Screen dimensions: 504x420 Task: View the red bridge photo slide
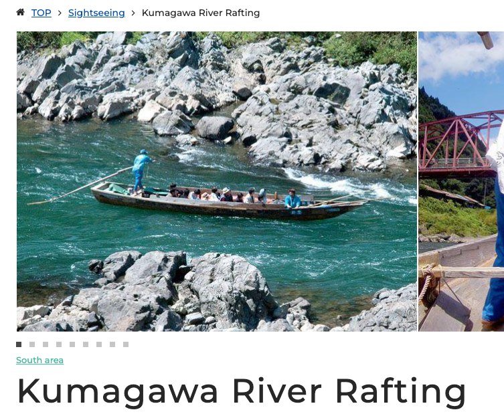pyautogui.click(x=461, y=181)
